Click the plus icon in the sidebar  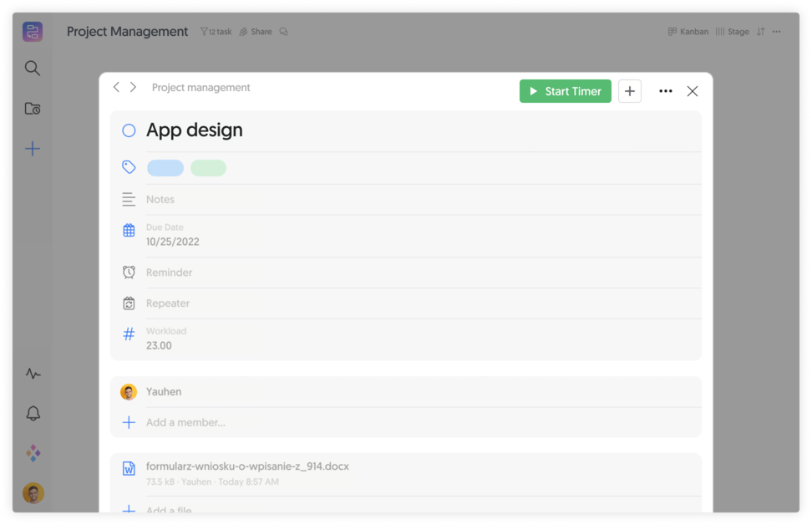pyautogui.click(x=32, y=148)
